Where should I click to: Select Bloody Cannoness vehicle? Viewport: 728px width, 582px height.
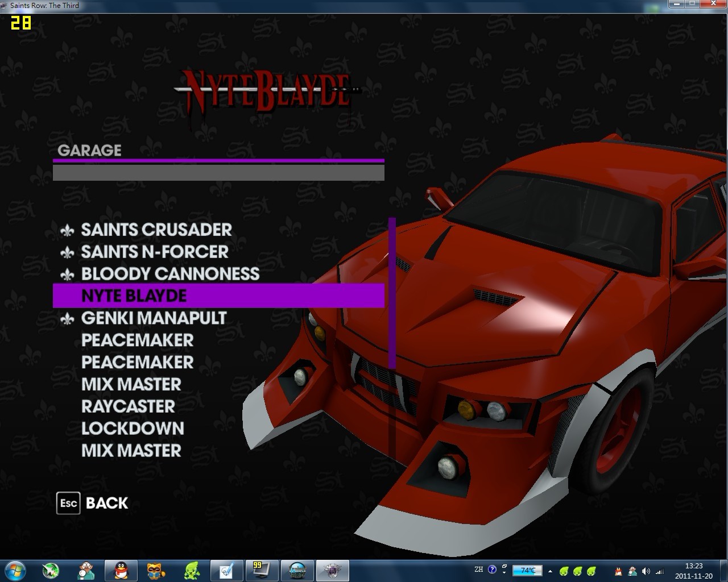tap(170, 274)
